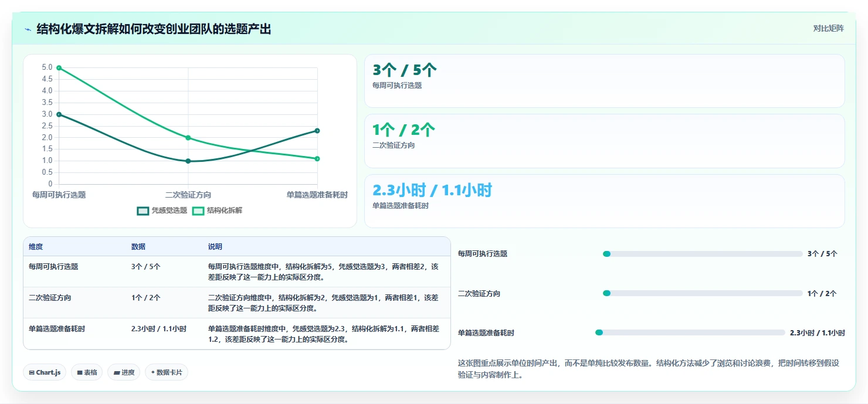Click the 每周可执行选题 progress bar
This screenshot has height=404, width=868.
pos(703,254)
